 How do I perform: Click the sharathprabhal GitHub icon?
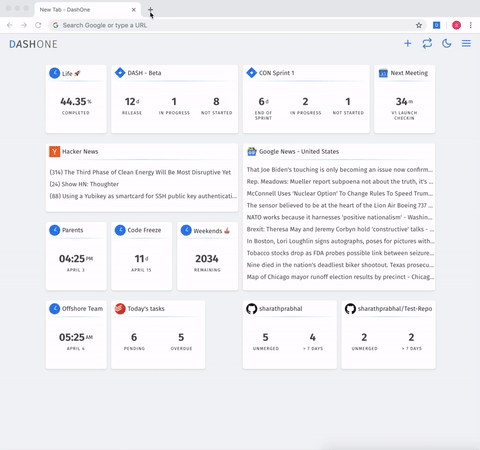(x=252, y=309)
